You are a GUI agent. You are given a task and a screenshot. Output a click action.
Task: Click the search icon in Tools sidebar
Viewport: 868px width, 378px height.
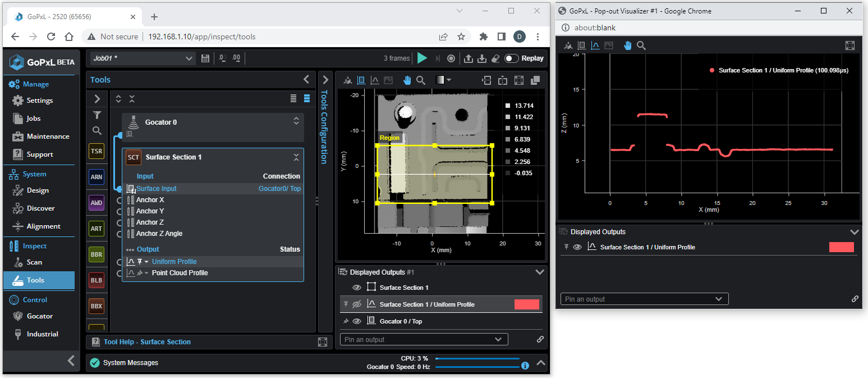pos(97,130)
